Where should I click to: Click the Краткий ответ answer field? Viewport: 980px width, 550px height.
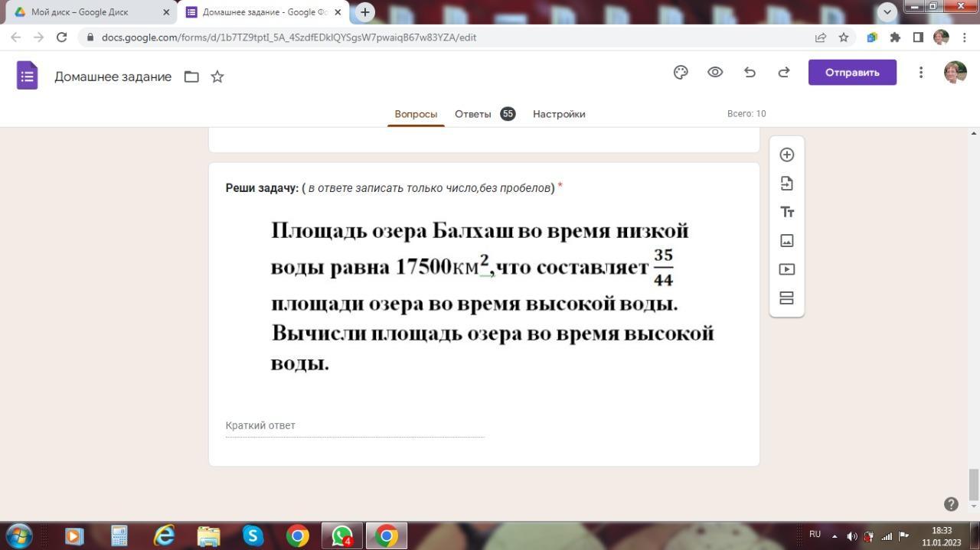click(x=354, y=426)
